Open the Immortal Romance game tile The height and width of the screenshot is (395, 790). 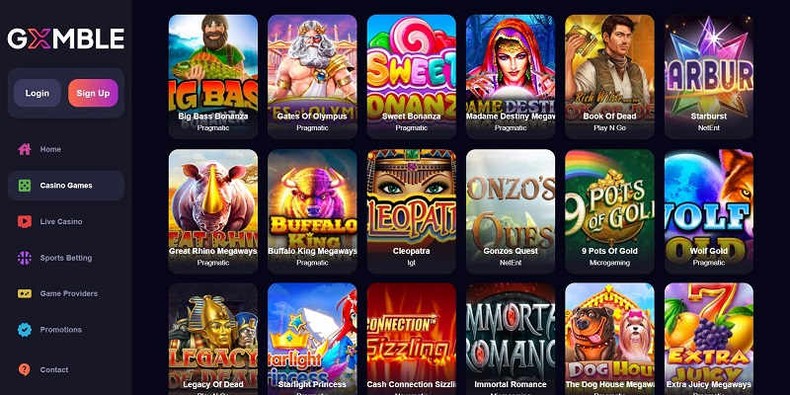pos(510,339)
